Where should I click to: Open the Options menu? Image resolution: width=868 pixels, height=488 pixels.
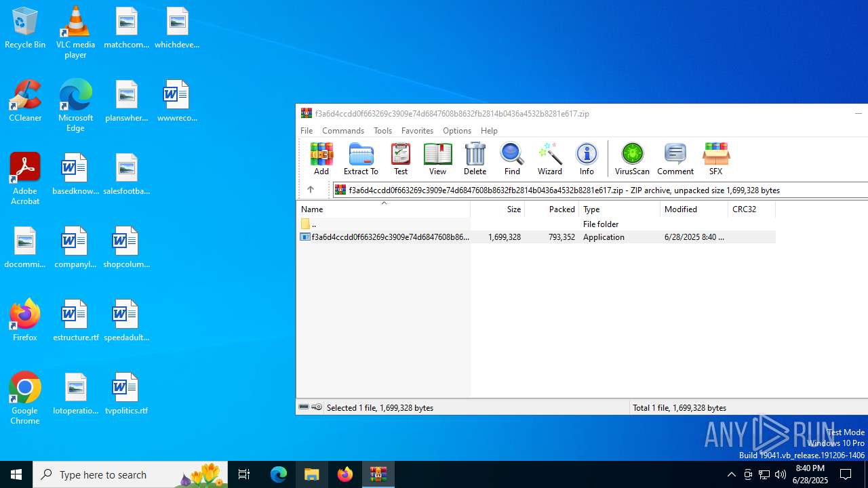[457, 130]
